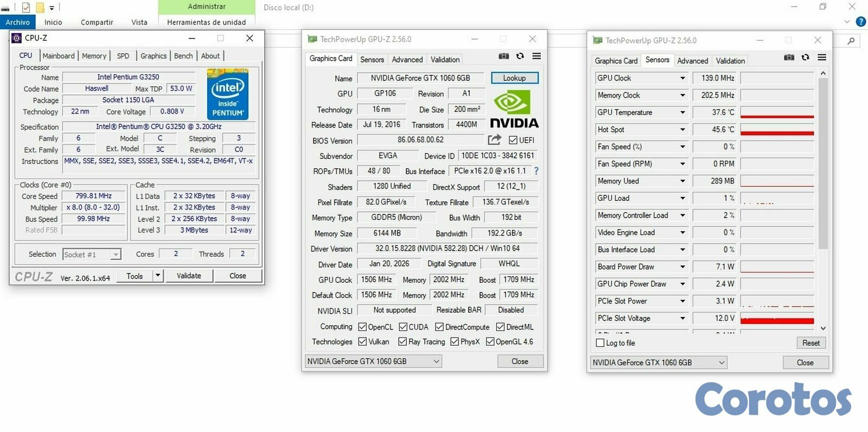Toggle the UEFI checkbox

513,140
